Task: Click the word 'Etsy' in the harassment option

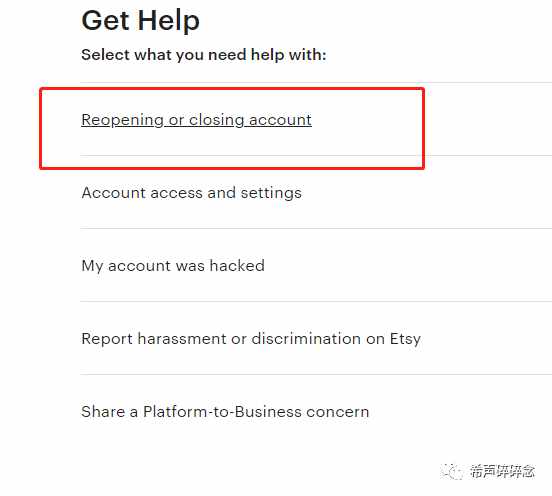Action: (405, 339)
